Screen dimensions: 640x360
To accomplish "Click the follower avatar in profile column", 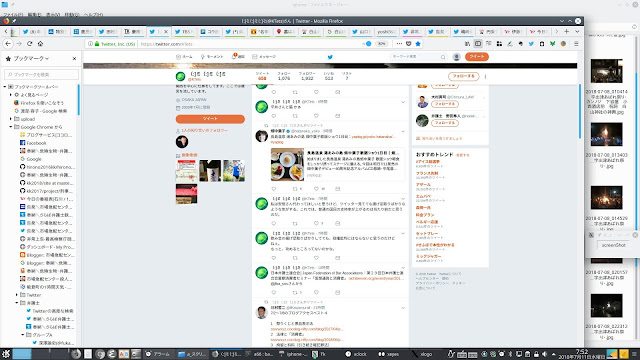I will tap(182, 142).
